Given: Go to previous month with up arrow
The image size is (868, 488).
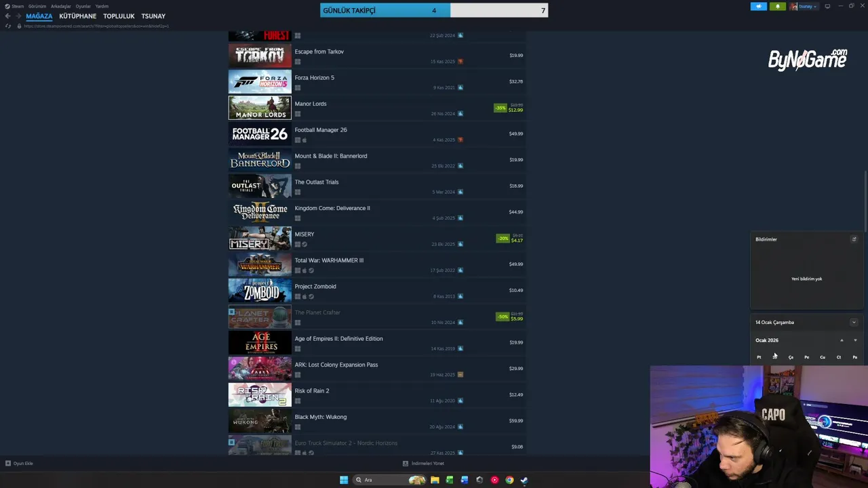Looking at the screenshot, I should click(x=842, y=340).
